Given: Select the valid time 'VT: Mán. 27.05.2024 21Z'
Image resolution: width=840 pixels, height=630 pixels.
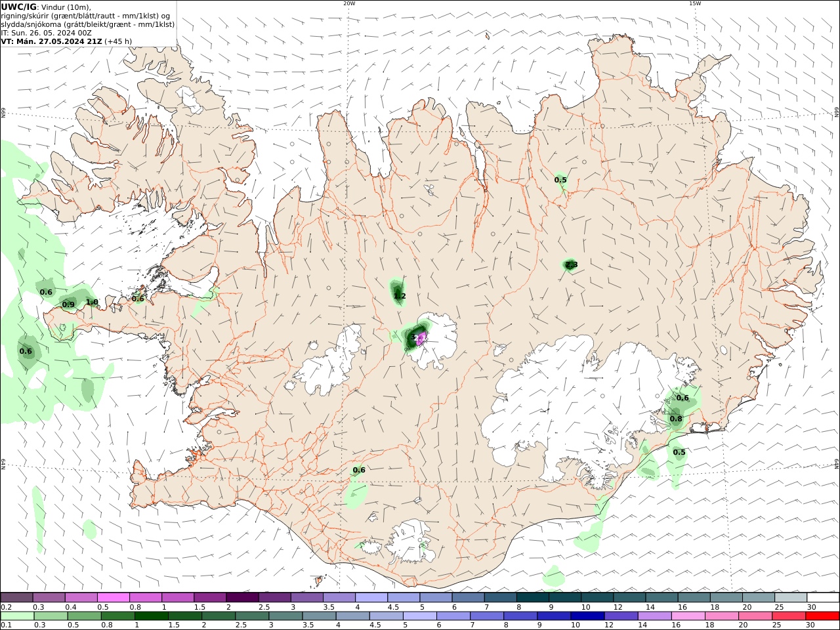Looking at the screenshot, I should [51, 41].
